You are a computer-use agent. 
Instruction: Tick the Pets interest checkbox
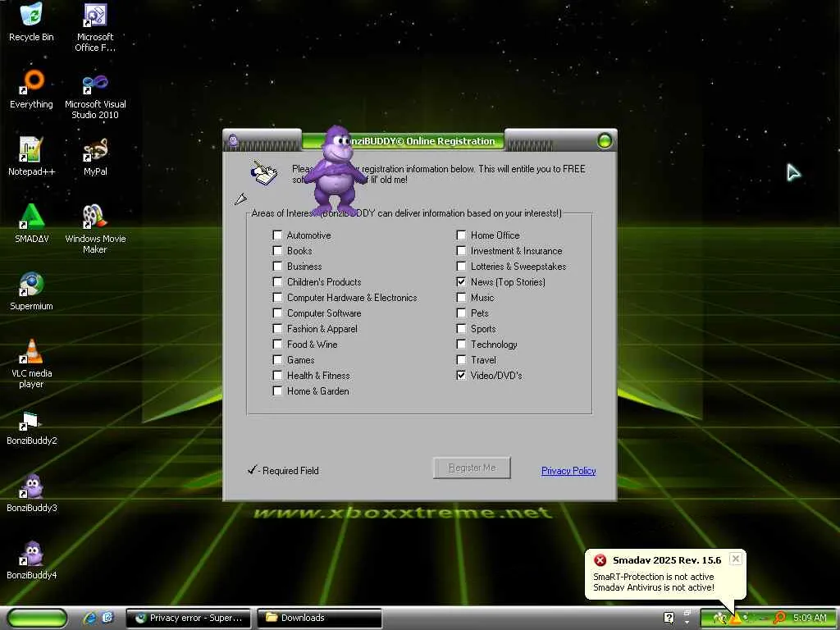461,313
